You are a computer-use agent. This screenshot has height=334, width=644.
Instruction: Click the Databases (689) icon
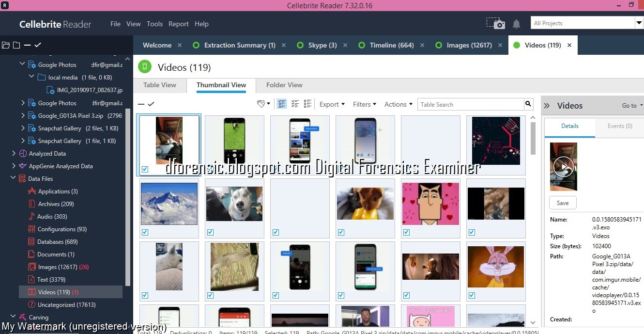31,242
